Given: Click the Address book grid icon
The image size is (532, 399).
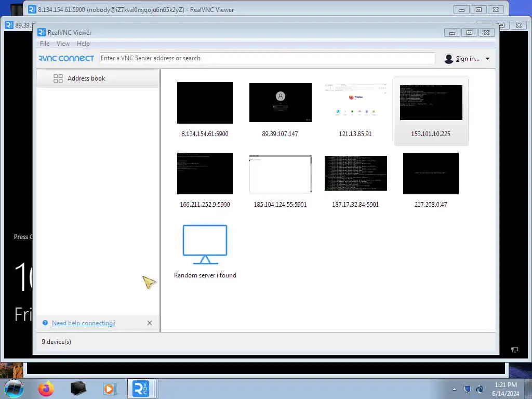Looking at the screenshot, I should 58,78.
